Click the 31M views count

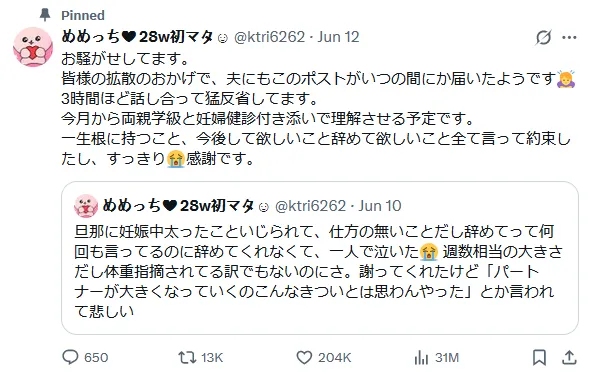pos(447,358)
